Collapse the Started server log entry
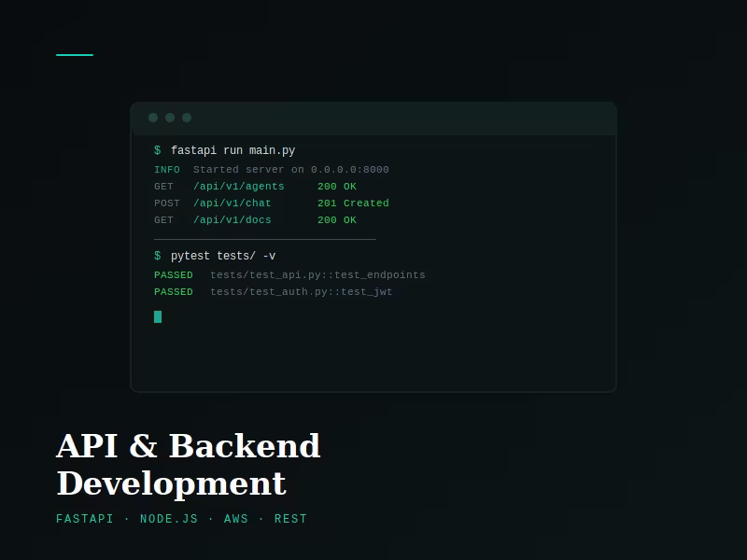Screen dimensions: 747x560 tap(290, 170)
